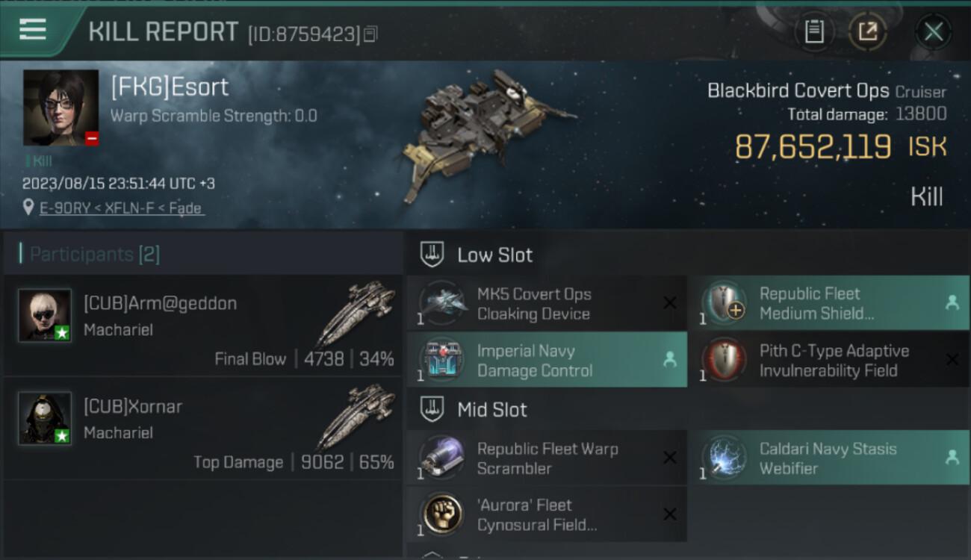Viewport: 971px width, 560px height.
Task: Select the Low Slot section header
Action: click(x=688, y=255)
